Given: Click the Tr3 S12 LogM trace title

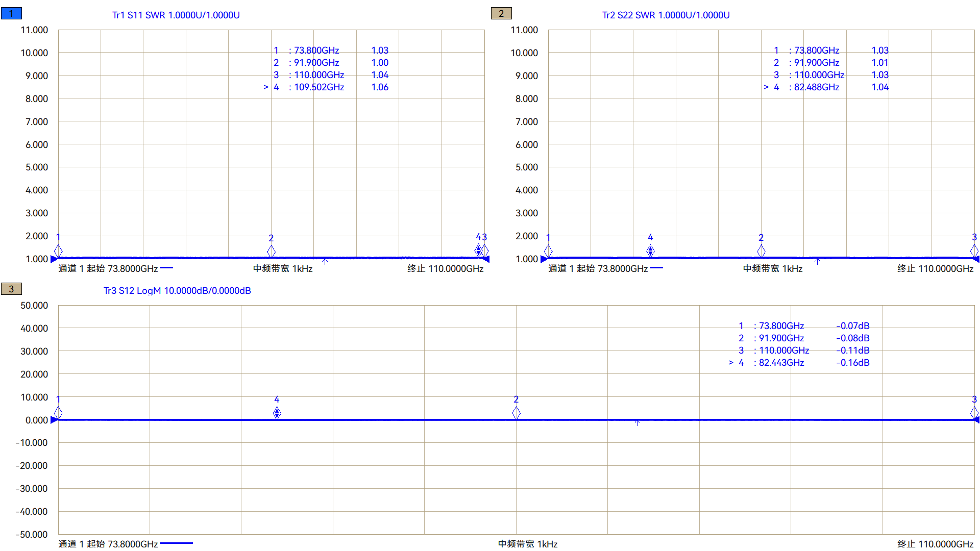Looking at the screenshot, I should pos(177,291).
